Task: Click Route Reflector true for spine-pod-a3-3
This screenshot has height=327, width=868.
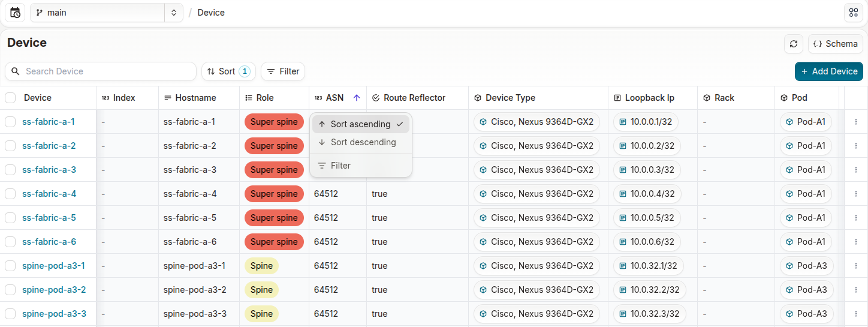Action: (379, 314)
